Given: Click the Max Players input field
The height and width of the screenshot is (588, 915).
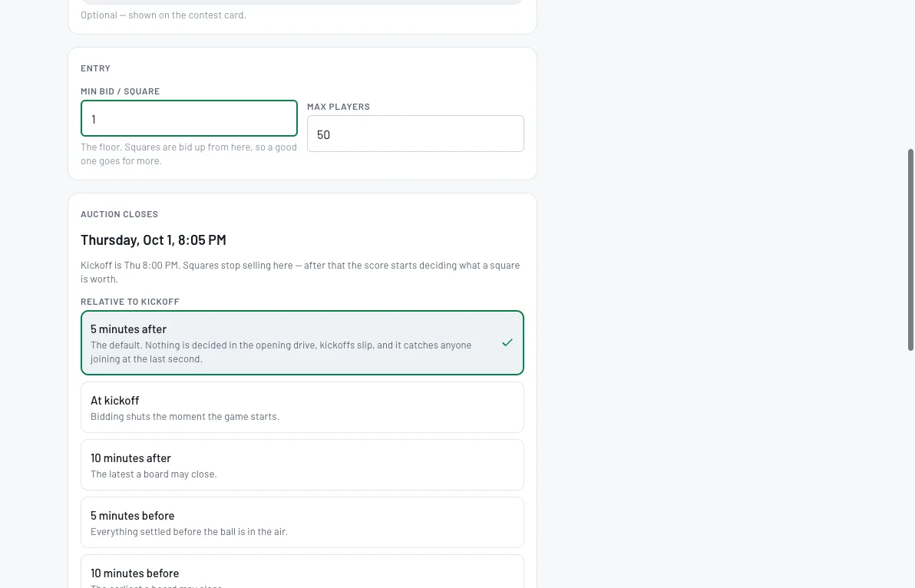Looking at the screenshot, I should [415, 134].
